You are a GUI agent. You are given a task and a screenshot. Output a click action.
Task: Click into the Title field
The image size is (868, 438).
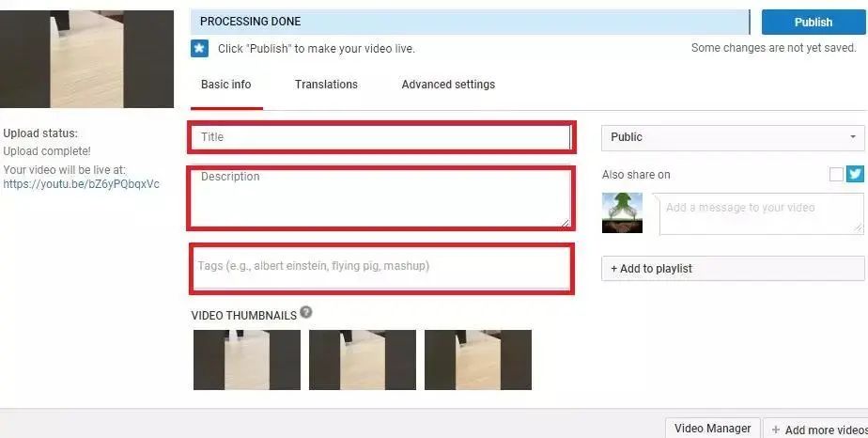(x=381, y=137)
